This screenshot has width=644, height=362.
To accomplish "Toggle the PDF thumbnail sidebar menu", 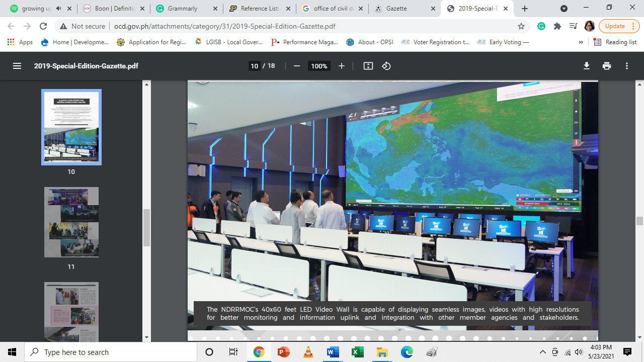I will coord(17,66).
